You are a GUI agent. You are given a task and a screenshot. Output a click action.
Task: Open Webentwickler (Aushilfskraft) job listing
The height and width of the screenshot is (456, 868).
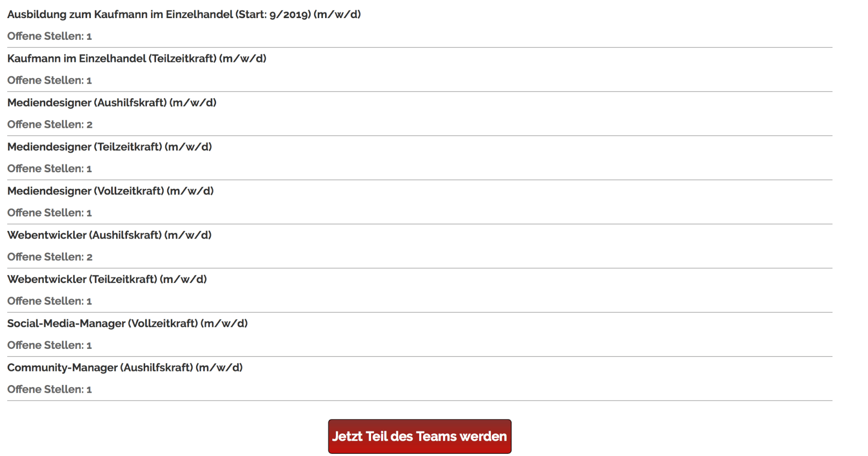(x=109, y=235)
